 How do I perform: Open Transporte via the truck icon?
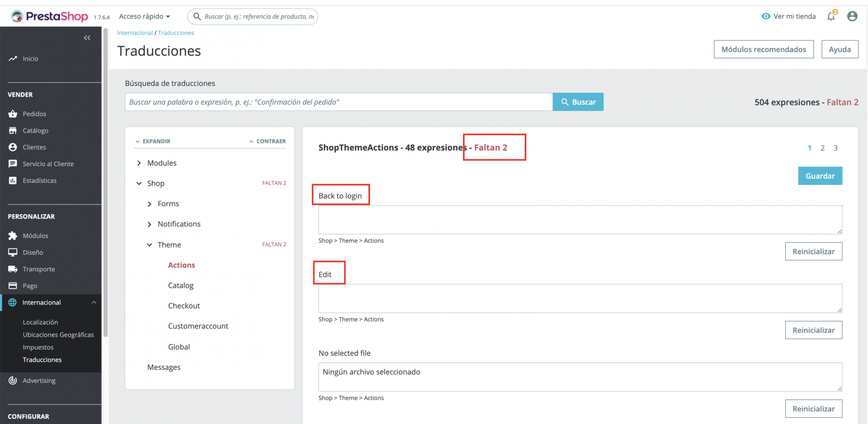pos(13,269)
